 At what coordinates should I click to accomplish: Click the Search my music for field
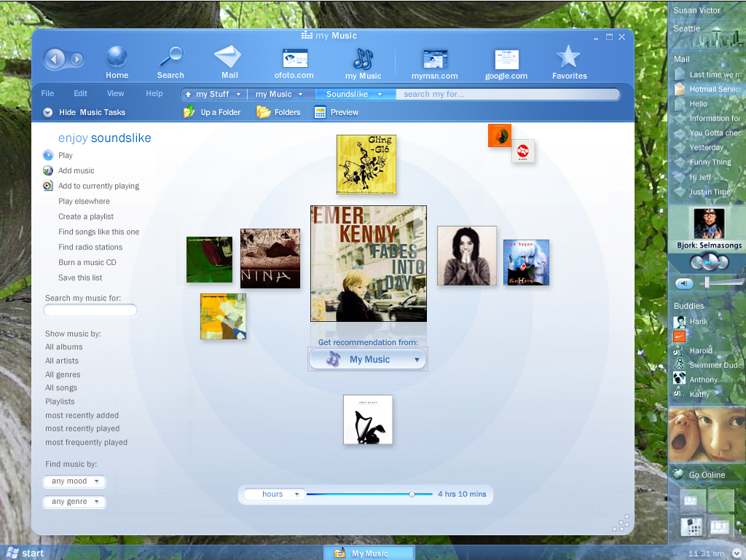coord(90,310)
